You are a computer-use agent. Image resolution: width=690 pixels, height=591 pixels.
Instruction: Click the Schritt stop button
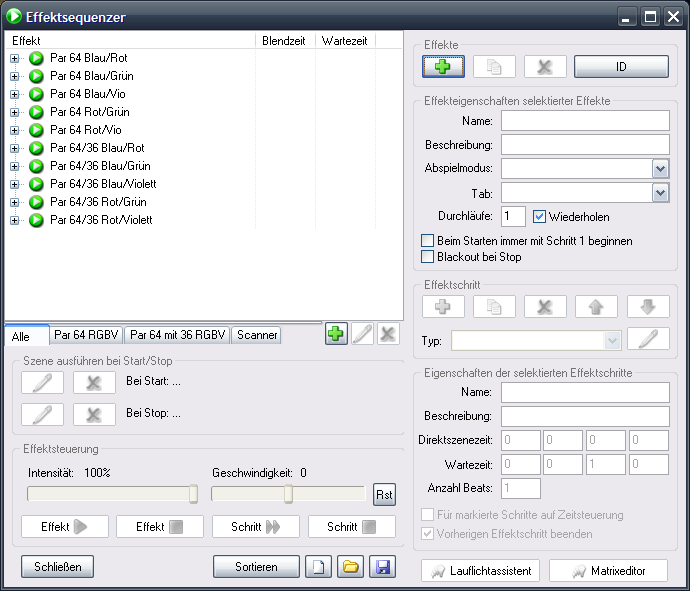pos(352,527)
